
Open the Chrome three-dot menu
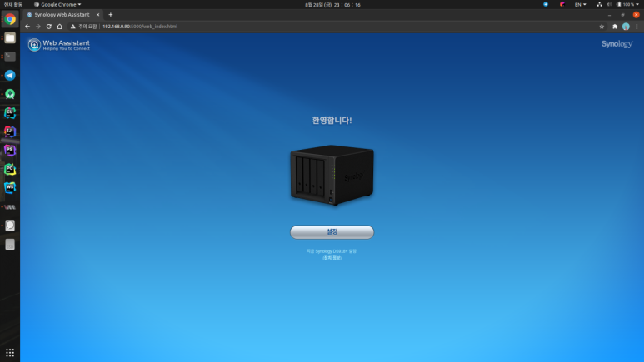637,27
